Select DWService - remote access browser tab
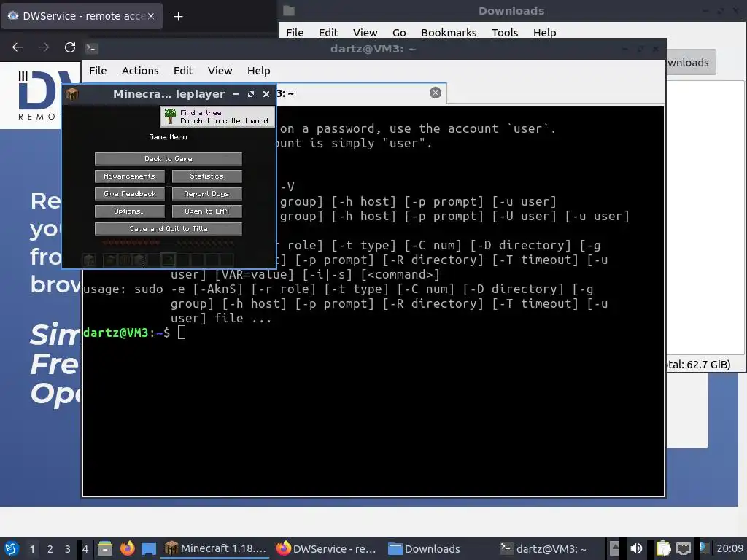The image size is (747, 560). click(82, 16)
